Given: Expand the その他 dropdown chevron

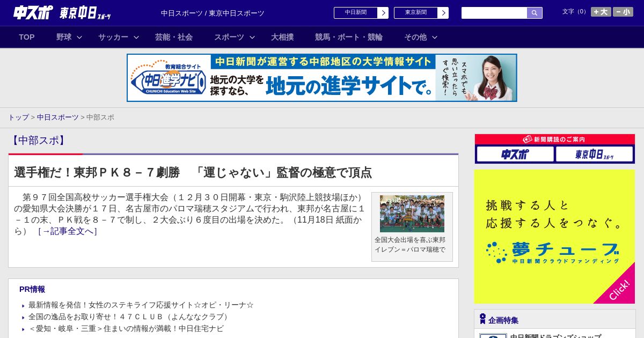Looking at the screenshot, I should coord(435,37).
